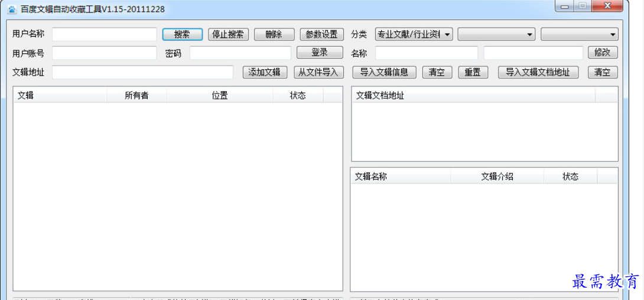Focus the 密码 input field
Image resolution: width=644 pixels, height=300 pixels.
(240, 53)
